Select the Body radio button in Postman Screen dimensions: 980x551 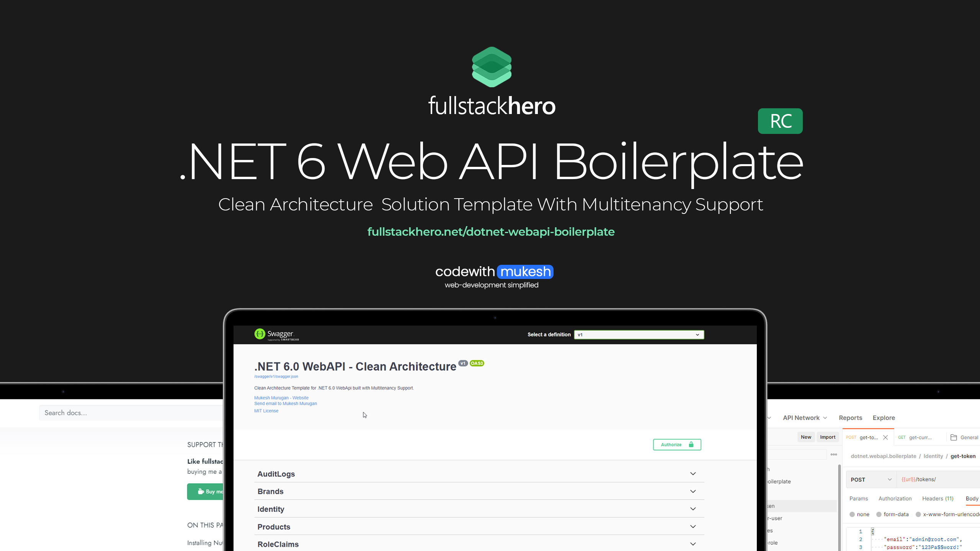pyautogui.click(x=972, y=498)
